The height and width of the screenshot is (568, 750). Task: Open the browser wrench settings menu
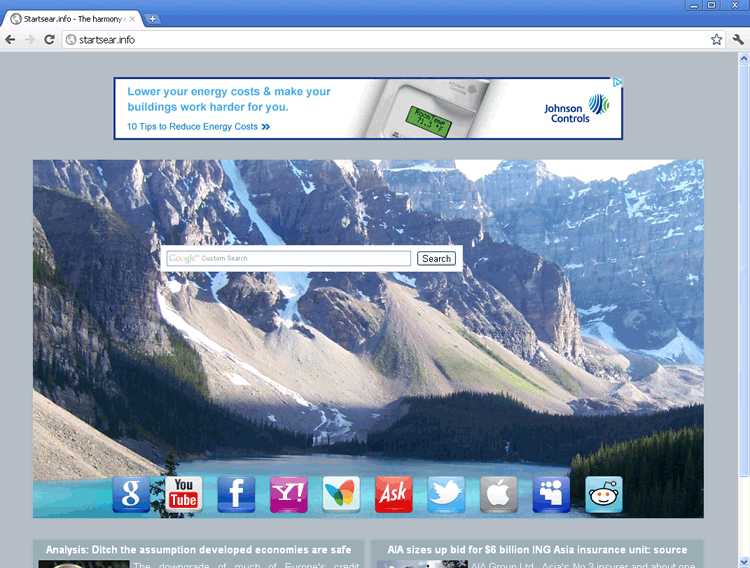[x=738, y=40]
